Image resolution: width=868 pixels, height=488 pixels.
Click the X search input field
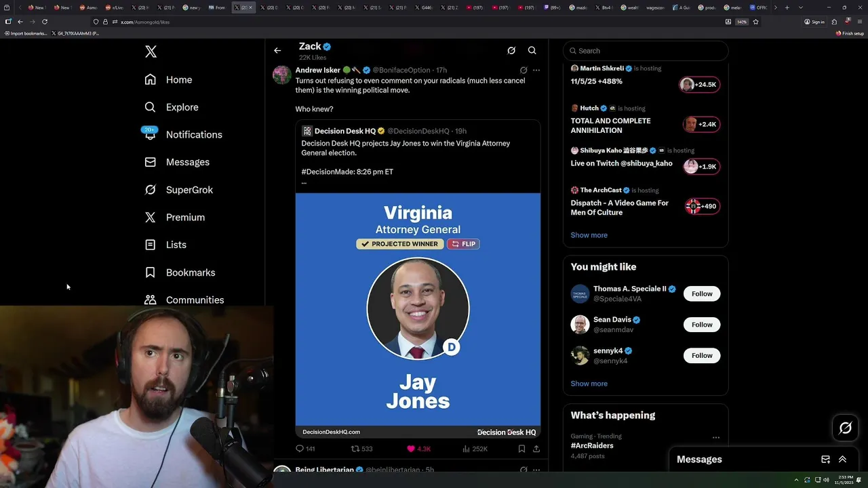coord(646,51)
